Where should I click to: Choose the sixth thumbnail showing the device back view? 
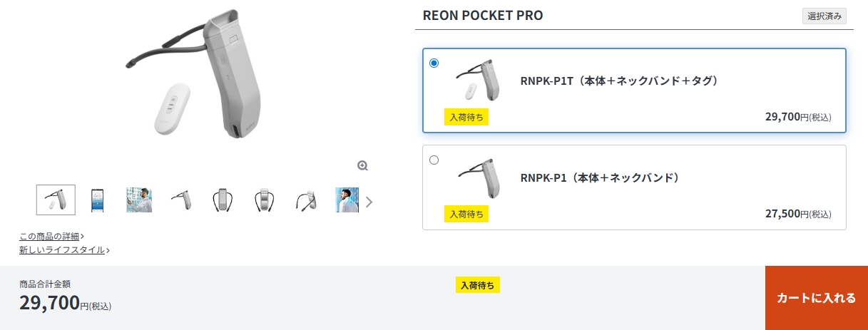(x=265, y=200)
